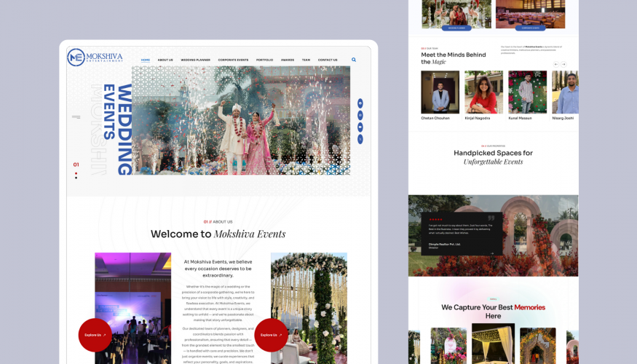Click the name Nisarg Joshi
The image size is (637, 364).
(x=563, y=118)
